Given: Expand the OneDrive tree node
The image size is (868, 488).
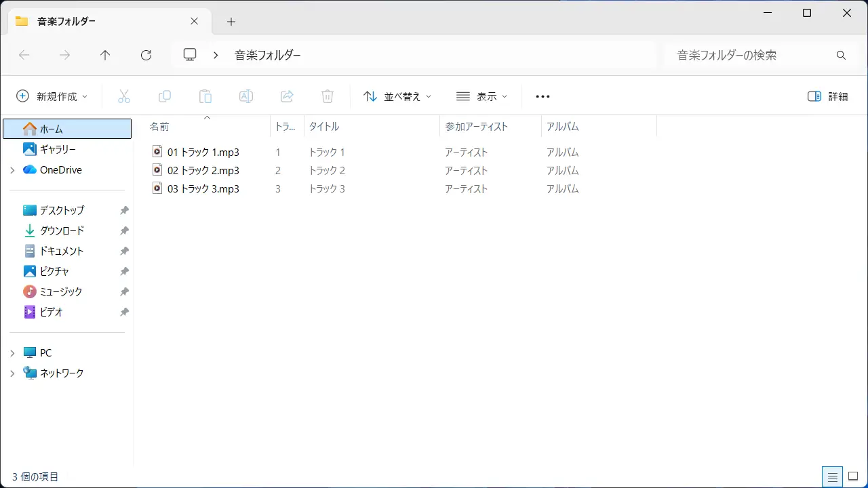Looking at the screenshot, I should tap(12, 170).
